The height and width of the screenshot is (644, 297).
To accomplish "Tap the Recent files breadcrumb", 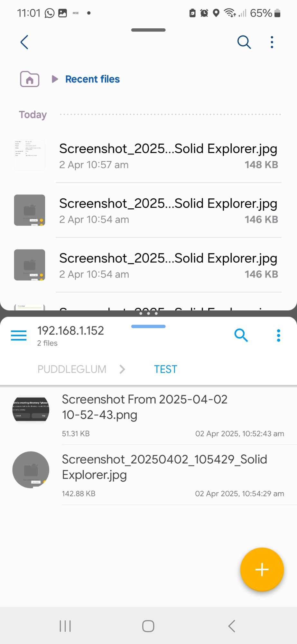I will tap(92, 79).
